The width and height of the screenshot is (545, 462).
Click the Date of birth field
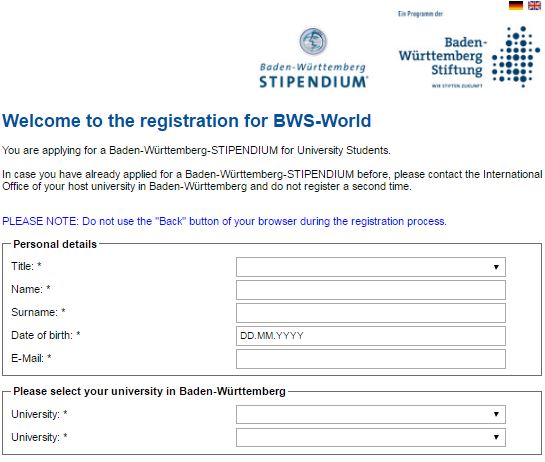(x=371, y=336)
